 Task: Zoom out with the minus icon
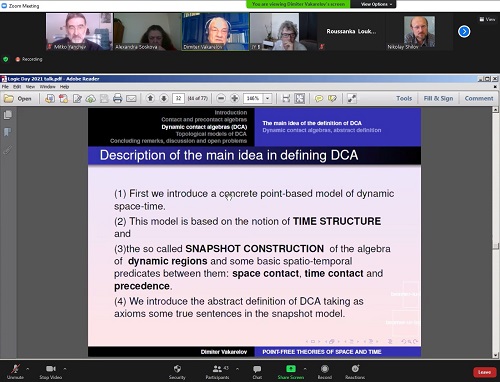tap(221, 98)
